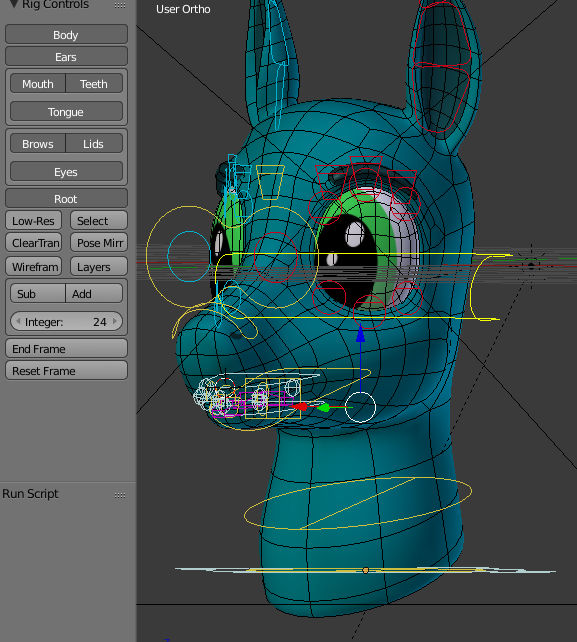
Task: Click the Sub button
Action: [x=38, y=294]
